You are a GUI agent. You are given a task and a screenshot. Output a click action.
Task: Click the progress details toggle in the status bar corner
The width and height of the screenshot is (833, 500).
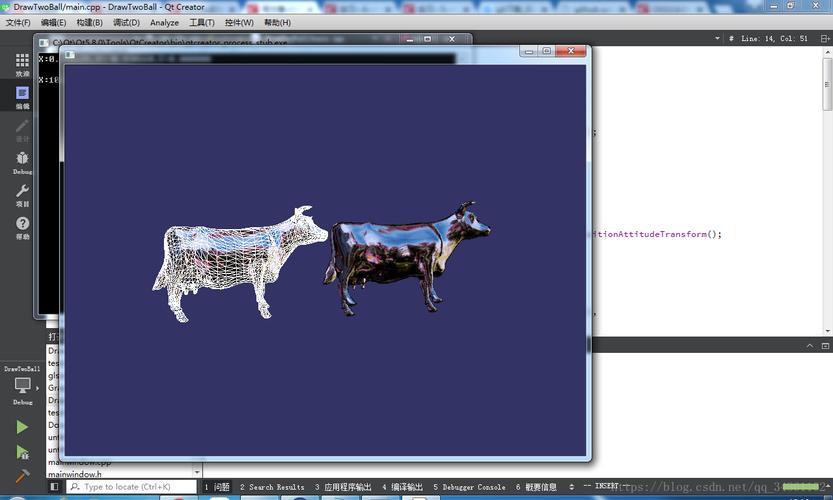click(x=828, y=486)
